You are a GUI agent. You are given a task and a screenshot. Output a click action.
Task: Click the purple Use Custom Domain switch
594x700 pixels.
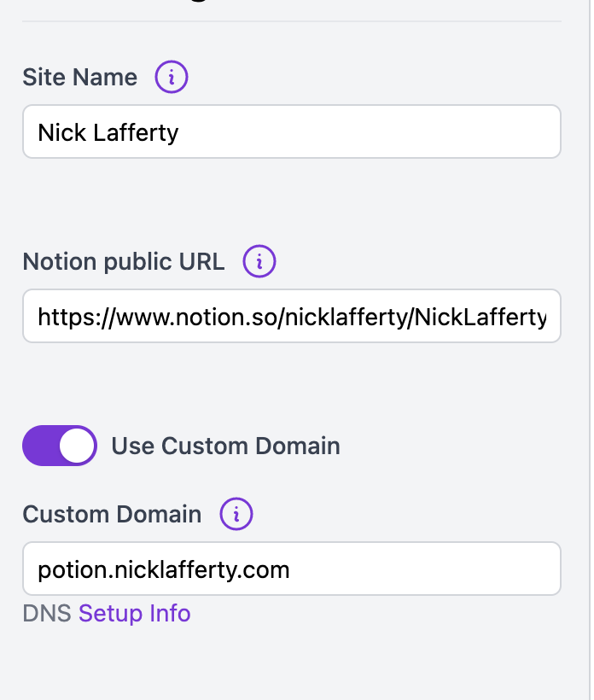pos(59,445)
